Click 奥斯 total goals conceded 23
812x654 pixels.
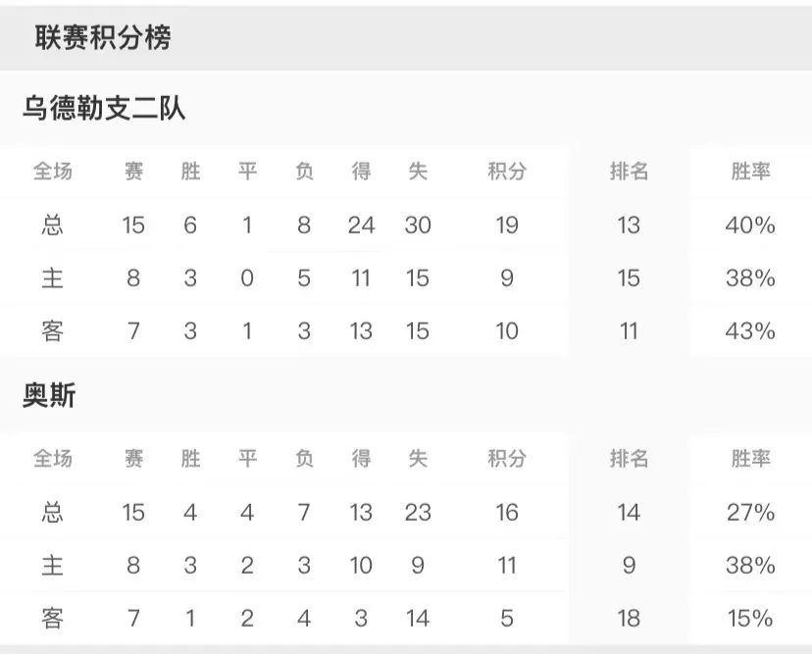[x=418, y=512]
